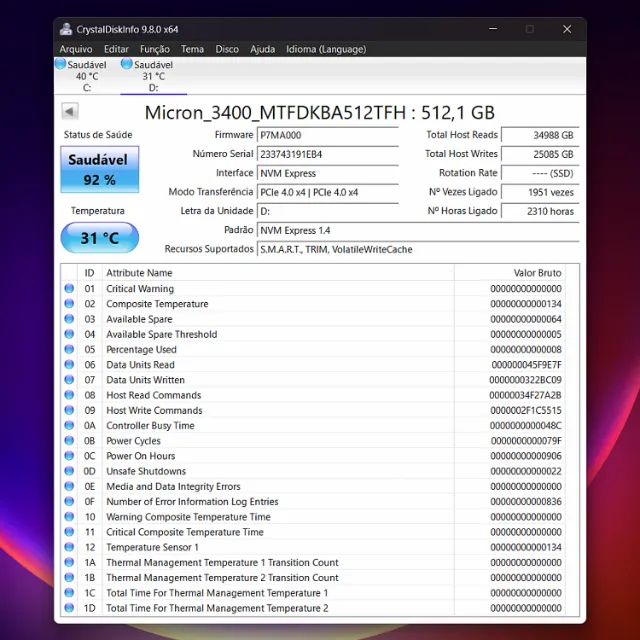Open the Tema menu
The height and width of the screenshot is (640, 640).
192,49
